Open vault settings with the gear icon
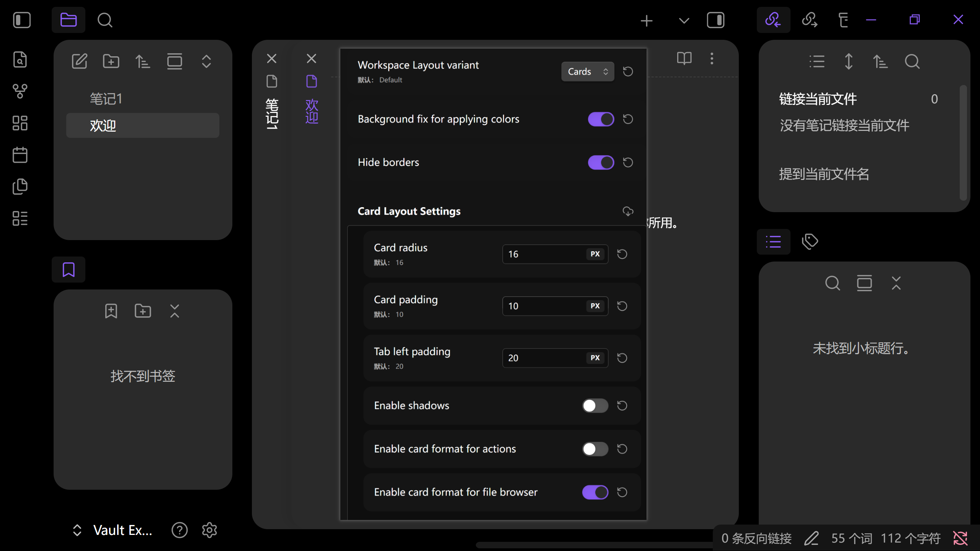This screenshot has width=980, height=551. (x=209, y=530)
